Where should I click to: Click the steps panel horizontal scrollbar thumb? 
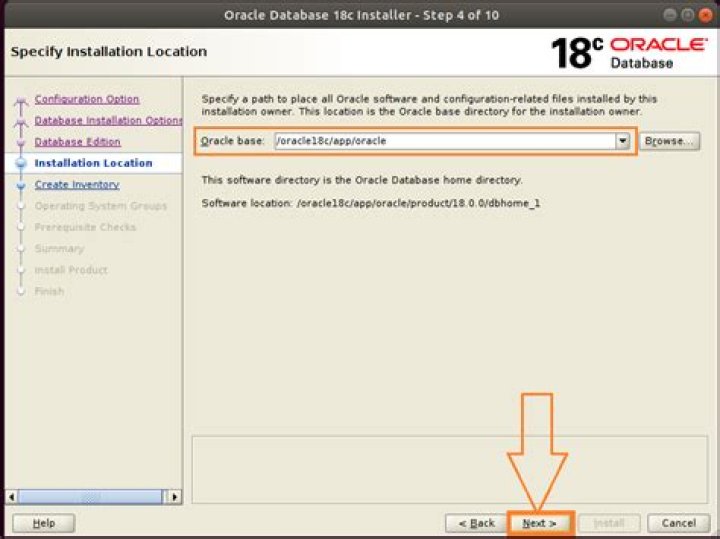point(90,497)
